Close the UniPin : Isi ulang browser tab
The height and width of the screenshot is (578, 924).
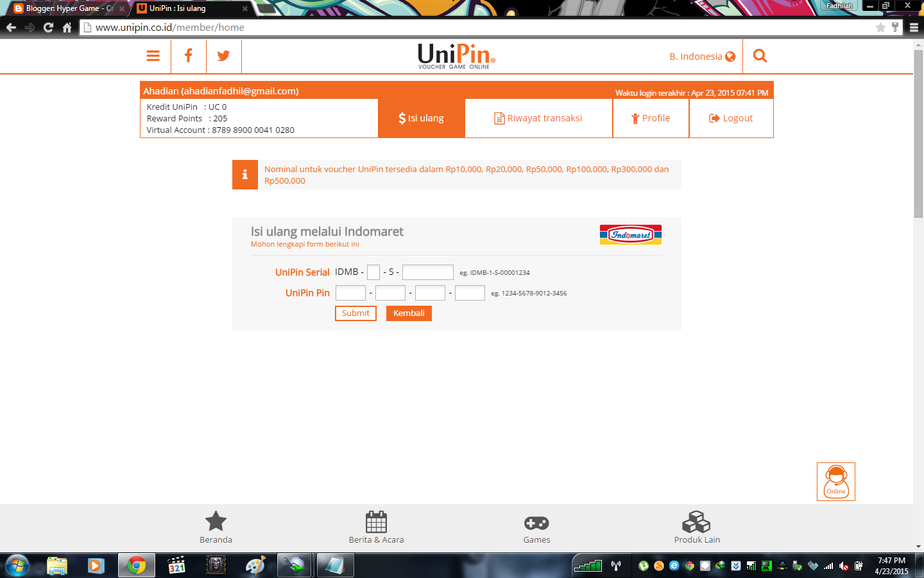tap(244, 8)
